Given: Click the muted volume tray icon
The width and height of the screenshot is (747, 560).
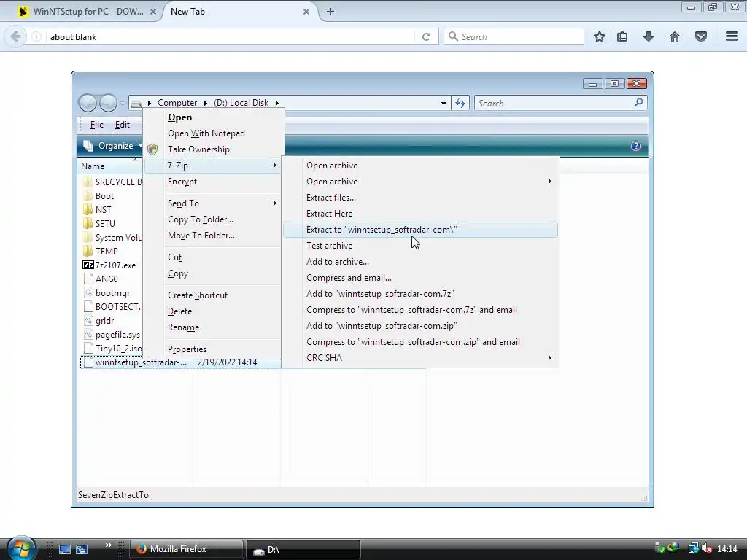Looking at the screenshot, I should click(x=707, y=548).
